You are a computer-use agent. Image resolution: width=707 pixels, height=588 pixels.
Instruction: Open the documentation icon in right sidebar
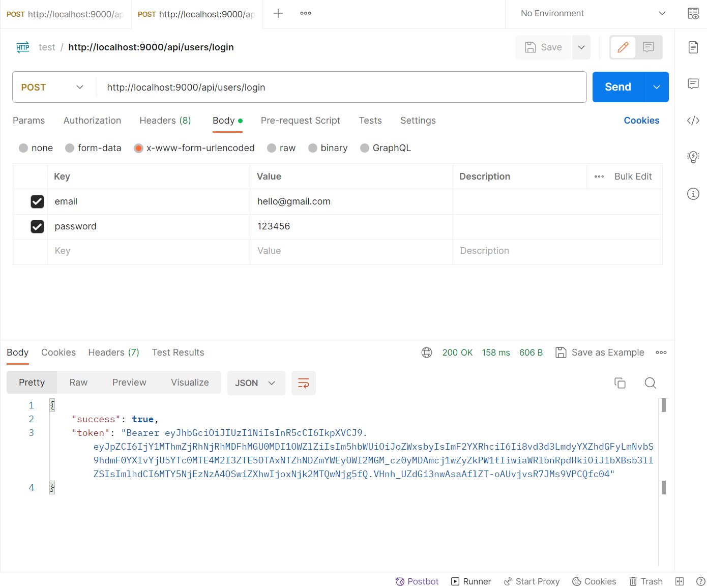pos(693,47)
